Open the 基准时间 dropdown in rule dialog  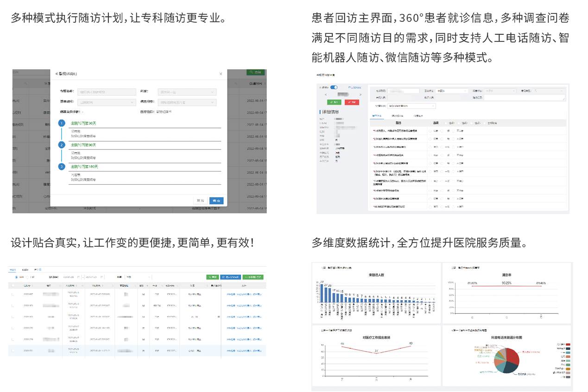pyautogui.click(x=106, y=102)
